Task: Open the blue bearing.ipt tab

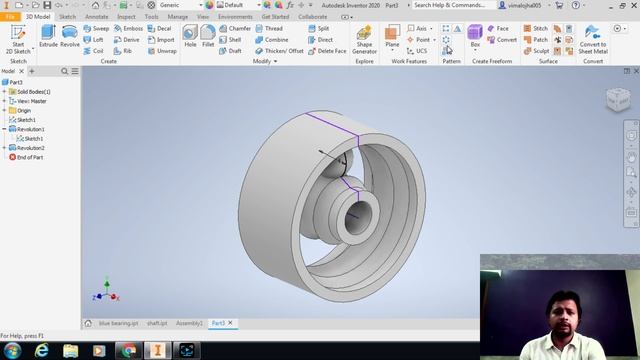Action: click(x=118, y=323)
